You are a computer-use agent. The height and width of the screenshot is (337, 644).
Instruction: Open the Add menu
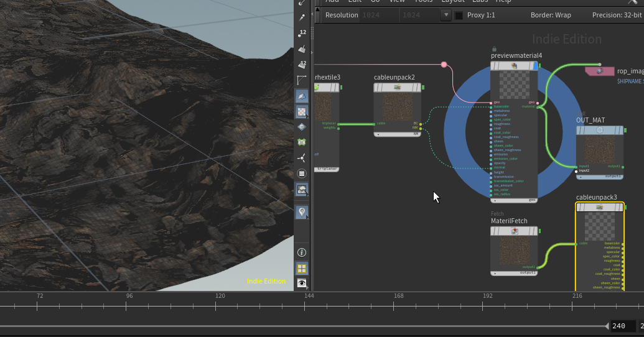[332, 2]
